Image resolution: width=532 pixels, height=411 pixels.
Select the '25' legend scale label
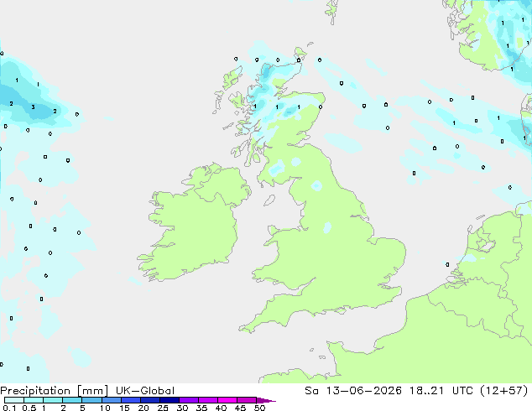[x=163, y=408]
